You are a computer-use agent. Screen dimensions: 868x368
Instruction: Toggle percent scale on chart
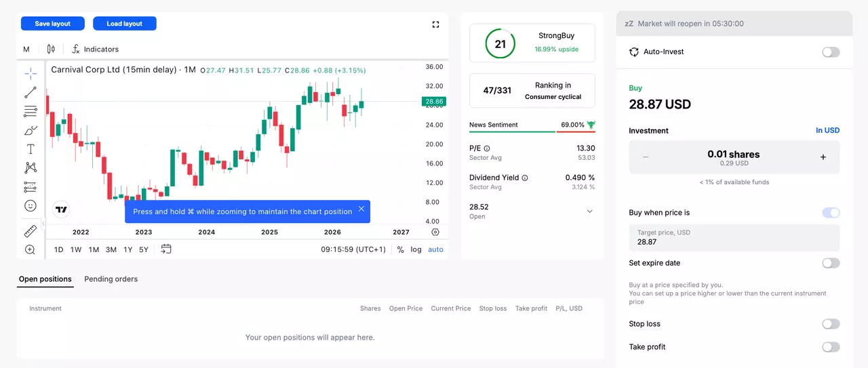(400, 249)
